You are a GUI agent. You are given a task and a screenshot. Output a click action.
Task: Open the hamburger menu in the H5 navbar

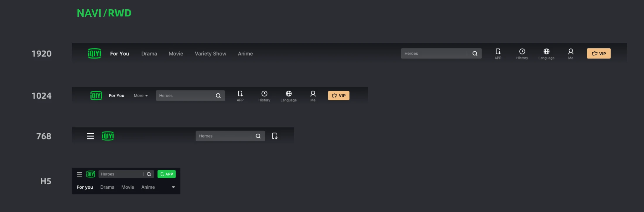click(79, 174)
